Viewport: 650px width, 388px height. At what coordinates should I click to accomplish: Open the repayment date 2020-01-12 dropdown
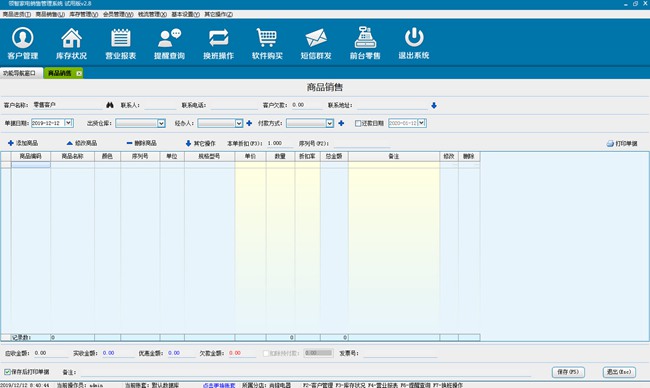(422, 123)
